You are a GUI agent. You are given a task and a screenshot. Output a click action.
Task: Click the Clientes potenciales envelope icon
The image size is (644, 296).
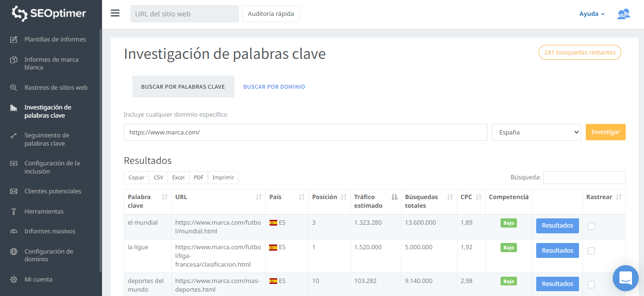[14, 191]
